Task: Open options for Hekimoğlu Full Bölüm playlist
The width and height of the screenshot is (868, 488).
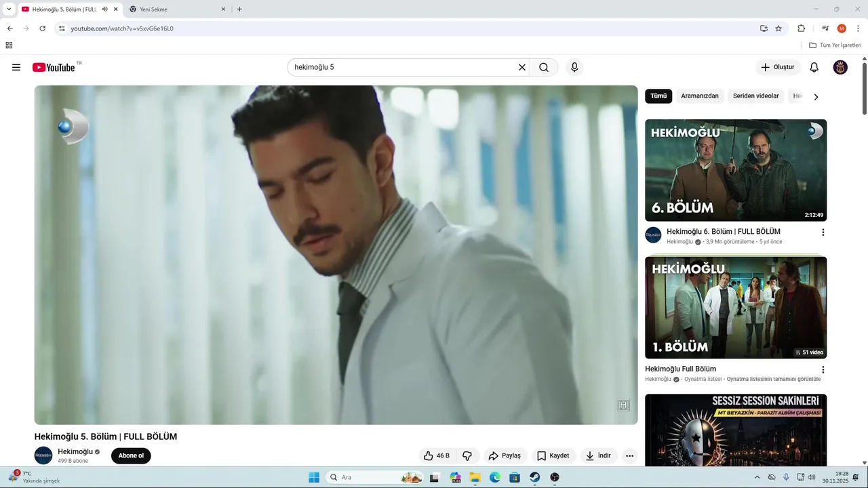Action: tap(823, 369)
